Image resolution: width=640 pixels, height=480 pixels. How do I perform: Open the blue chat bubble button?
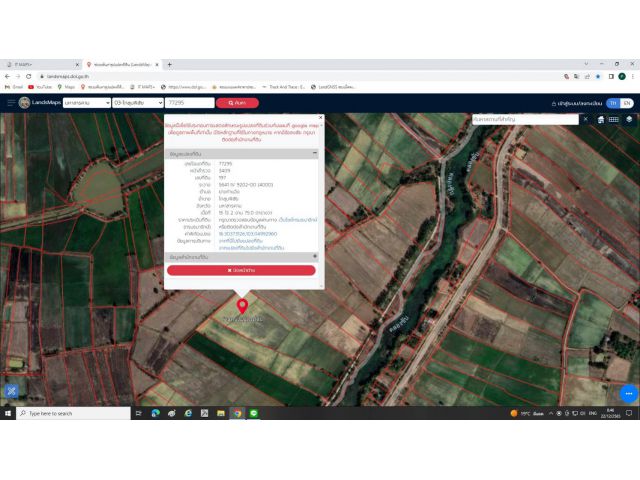pos(629,393)
